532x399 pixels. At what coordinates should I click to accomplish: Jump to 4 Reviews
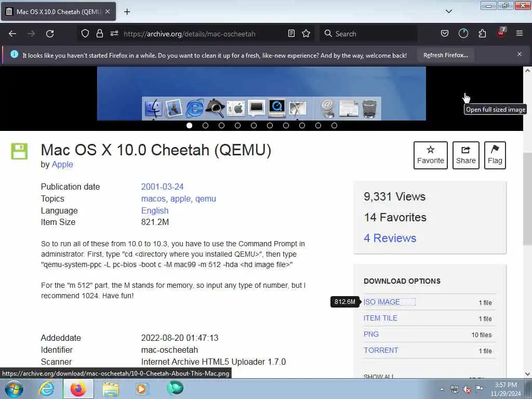(x=390, y=238)
